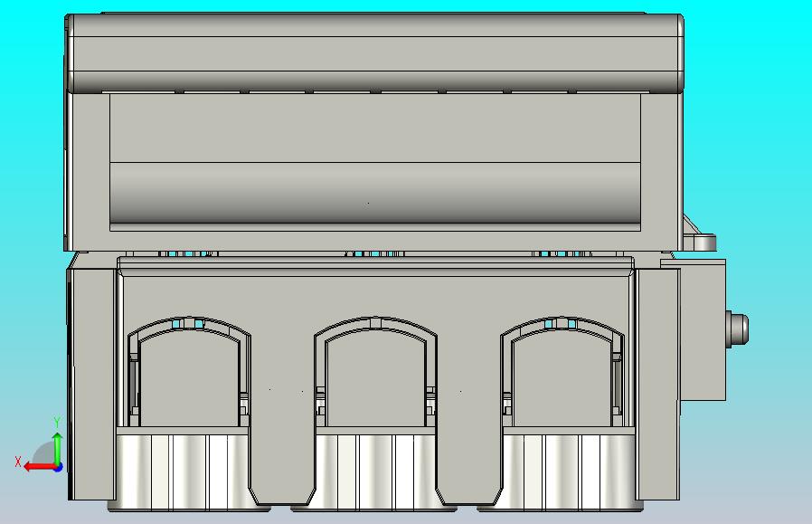Select the large recessed front panel face
The image size is (812, 524).
coord(375,162)
